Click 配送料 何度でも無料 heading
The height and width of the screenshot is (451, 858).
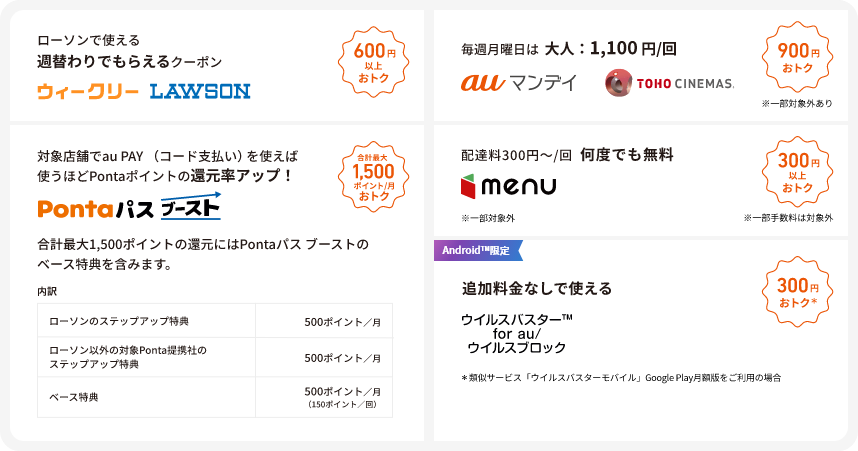(567, 155)
